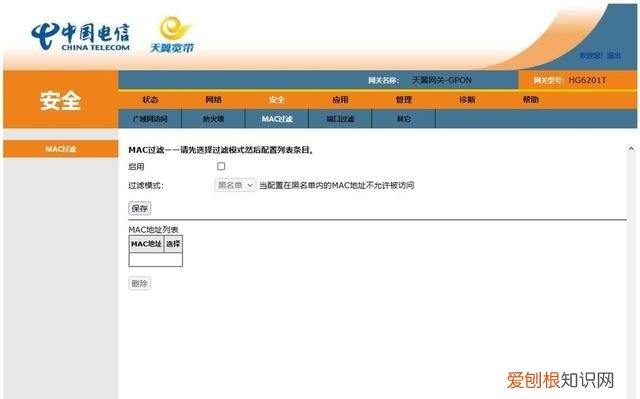This screenshot has width=640, height=399.
Task: Open the 诊断 main menu
Action: (x=467, y=100)
